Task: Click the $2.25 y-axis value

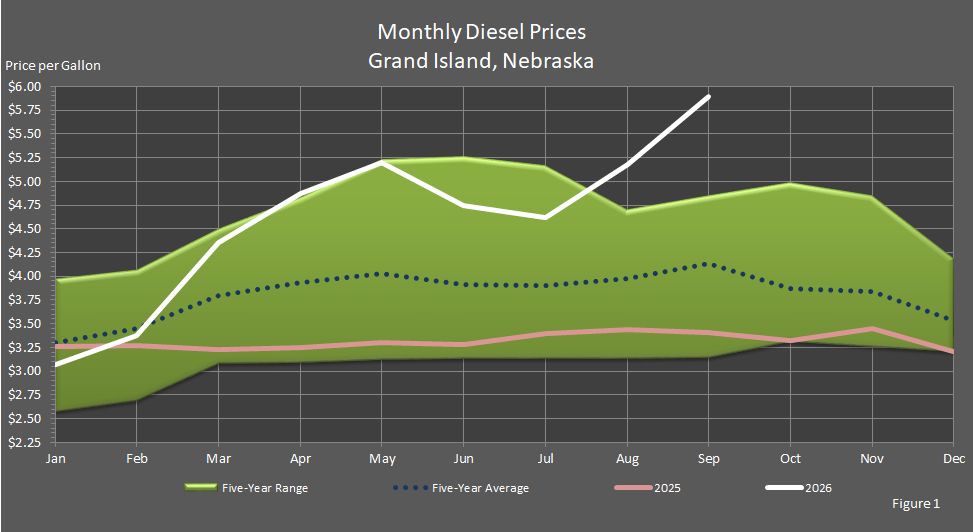Action: [x=24, y=442]
